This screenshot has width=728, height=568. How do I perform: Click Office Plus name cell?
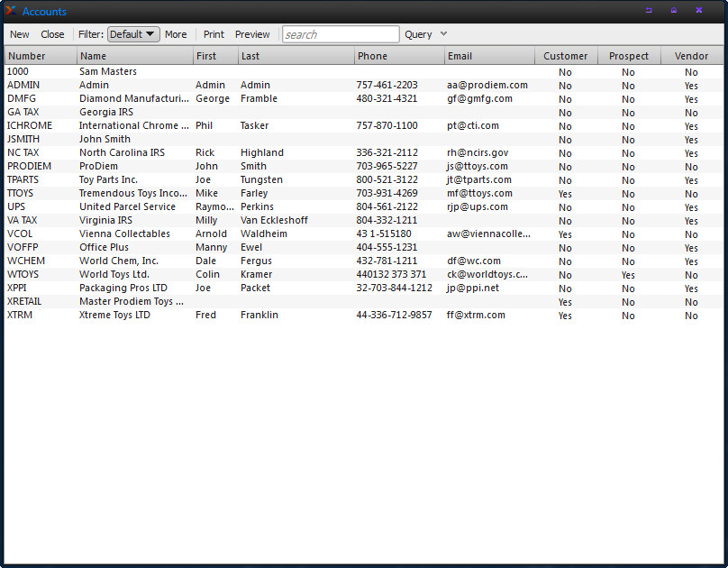(104, 247)
